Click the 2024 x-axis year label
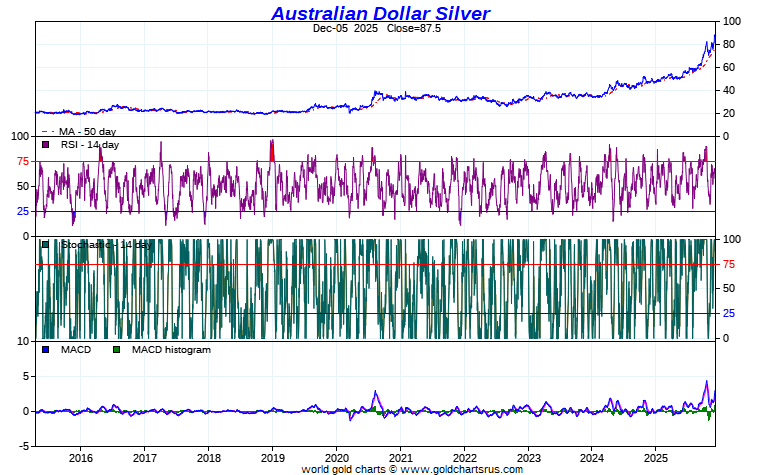The height and width of the screenshot is (475, 760). coord(592,458)
